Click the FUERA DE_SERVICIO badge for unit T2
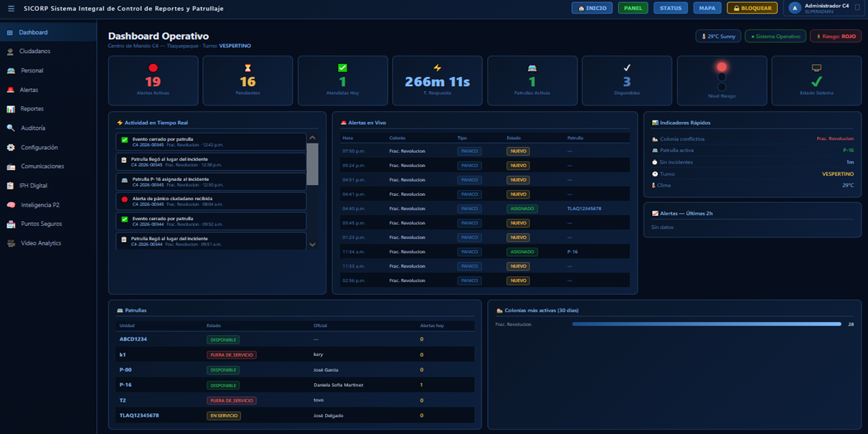This screenshot has height=434, width=868. tap(231, 400)
